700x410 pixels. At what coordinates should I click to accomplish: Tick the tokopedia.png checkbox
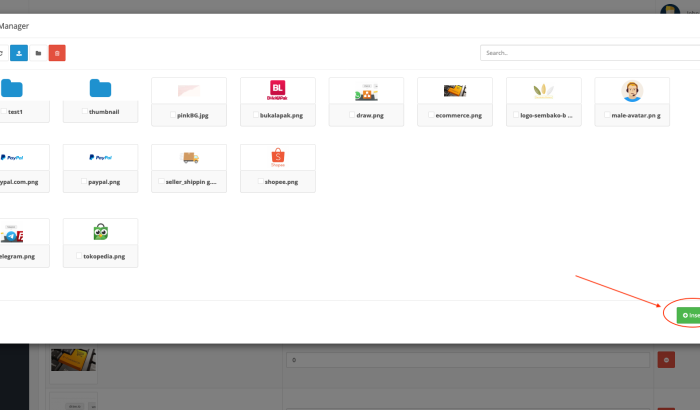(x=79, y=256)
